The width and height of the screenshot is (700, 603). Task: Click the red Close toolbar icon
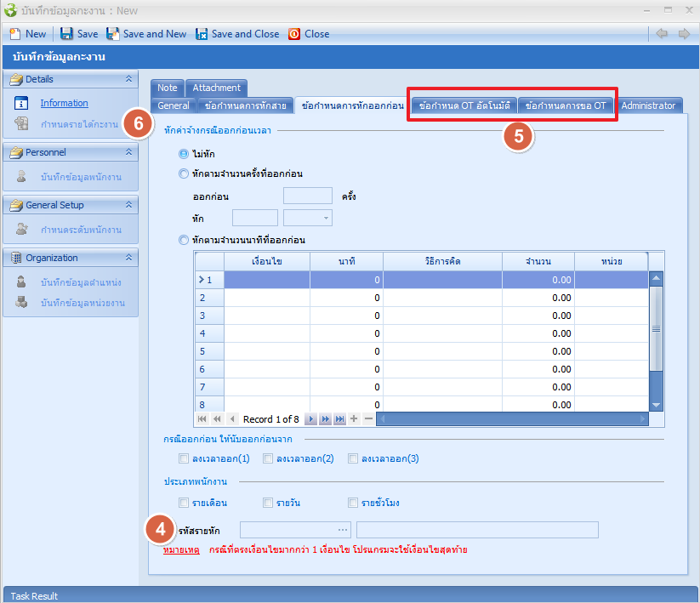[x=294, y=34]
